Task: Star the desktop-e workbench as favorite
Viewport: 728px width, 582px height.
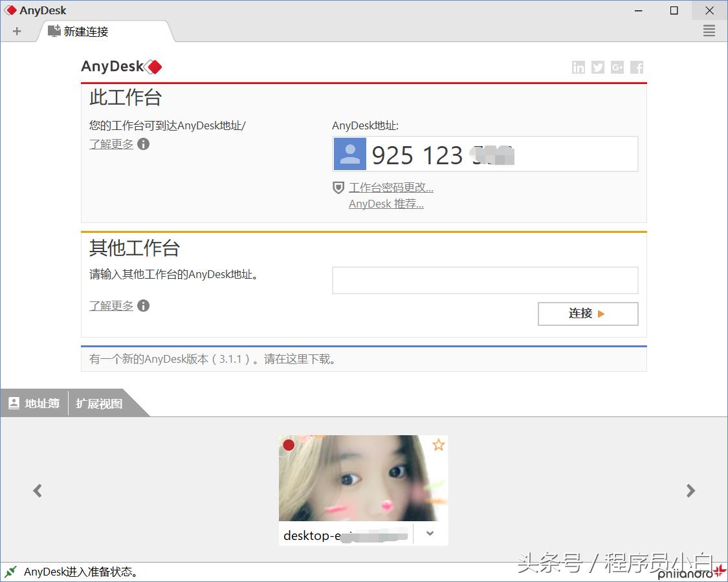Action: 439,445
